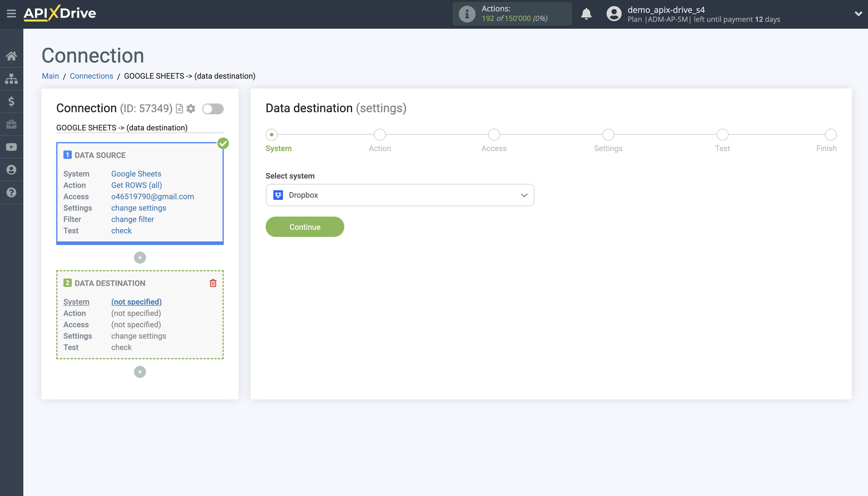The image size is (868, 496).
Task: Click the briefcase icon in sidebar
Action: (x=11, y=124)
